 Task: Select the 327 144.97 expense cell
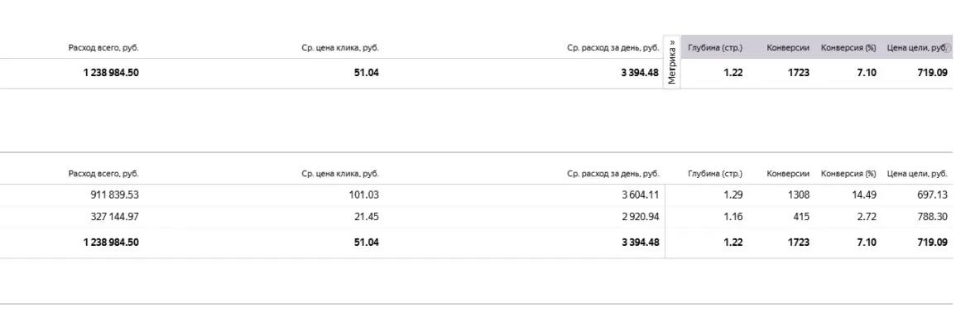point(114,217)
